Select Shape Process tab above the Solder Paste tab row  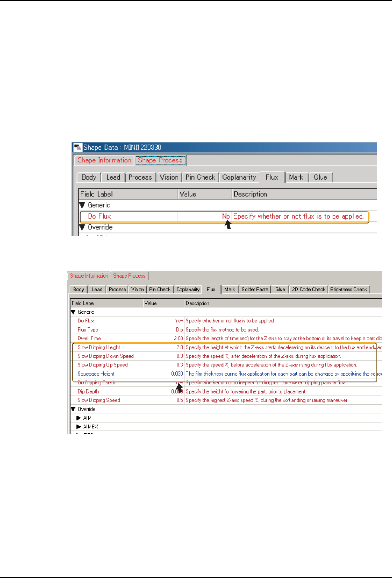point(129,276)
